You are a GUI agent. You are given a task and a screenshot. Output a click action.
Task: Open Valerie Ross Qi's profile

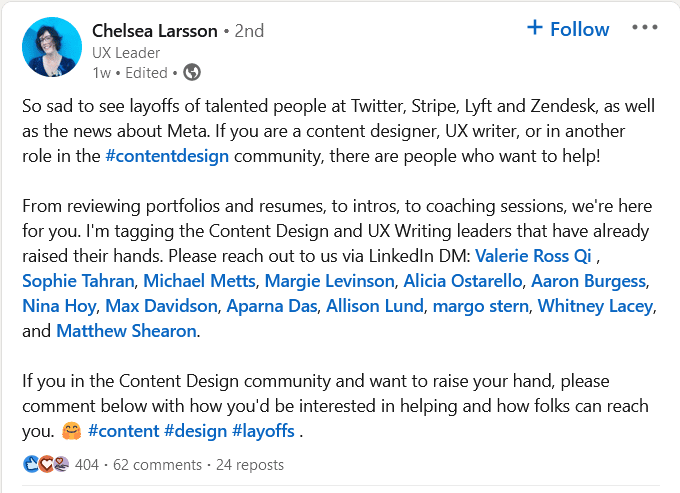(533, 256)
